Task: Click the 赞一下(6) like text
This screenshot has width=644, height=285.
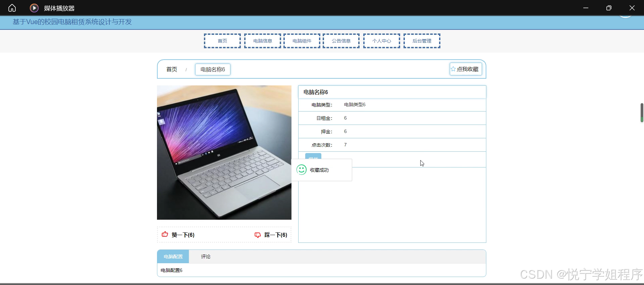Action: [183, 235]
